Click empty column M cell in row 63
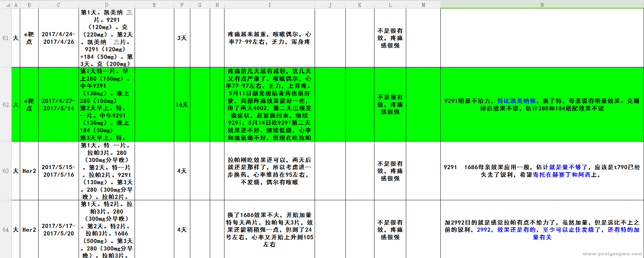 pyautogui.click(x=423, y=171)
